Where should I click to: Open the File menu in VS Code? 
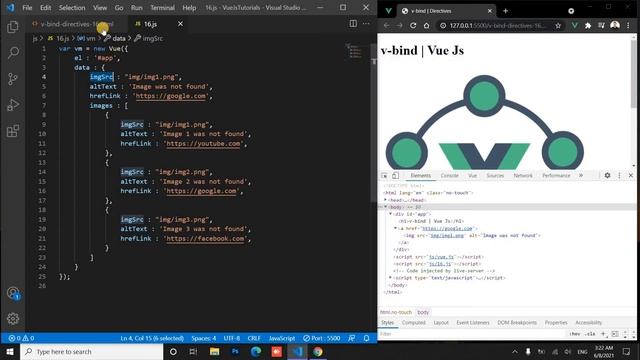coord(27,8)
